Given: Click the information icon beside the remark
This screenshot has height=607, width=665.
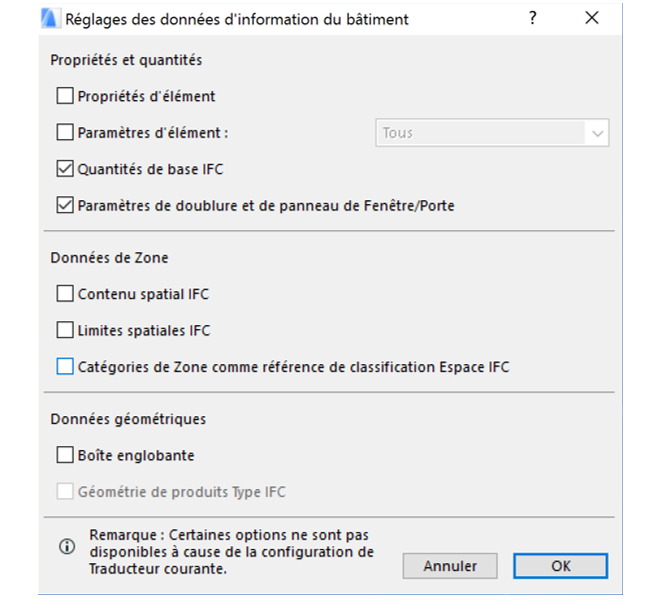Looking at the screenshot, I should [67, 546].
